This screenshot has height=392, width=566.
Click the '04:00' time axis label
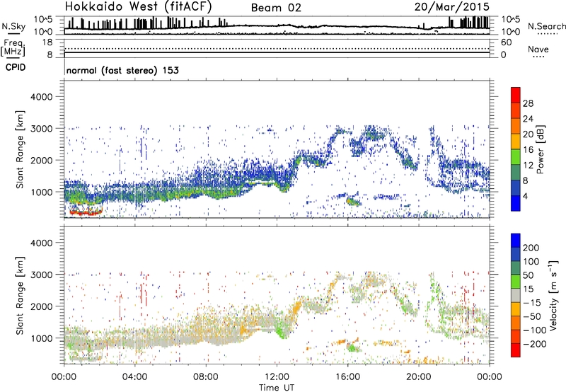(x=135, y=377)
